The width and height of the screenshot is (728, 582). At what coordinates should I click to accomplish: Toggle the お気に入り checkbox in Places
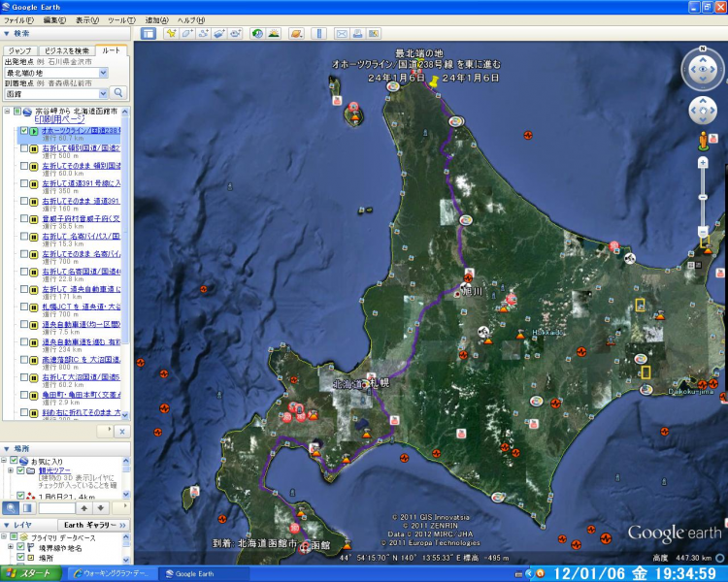14,461
